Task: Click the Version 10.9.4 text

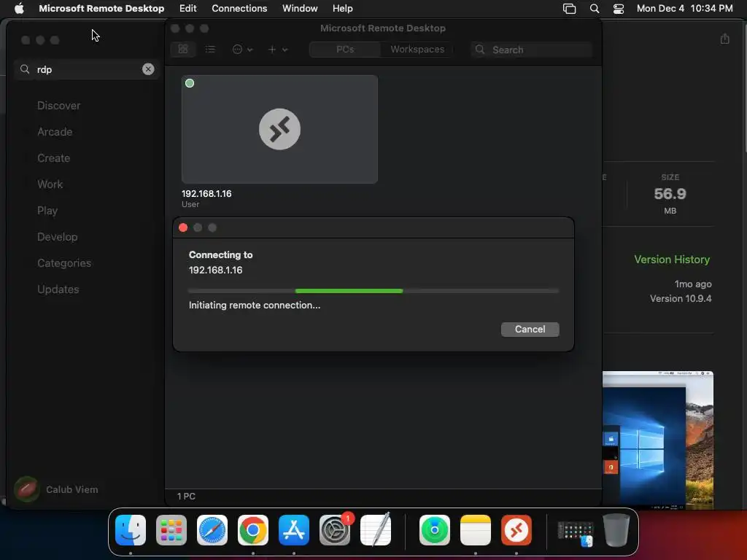Action: tap(681, 298)
